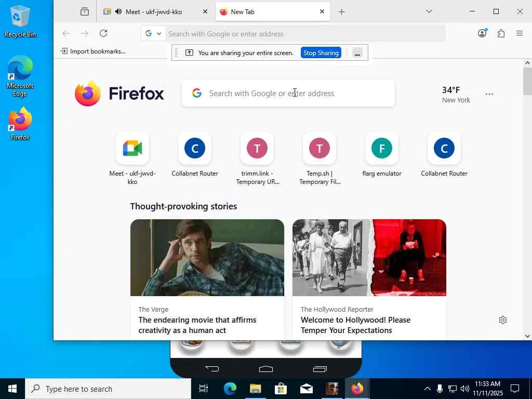Click the Firefox taskbar button
Screen dimensions: 532x399
click(x=357, y=389)
